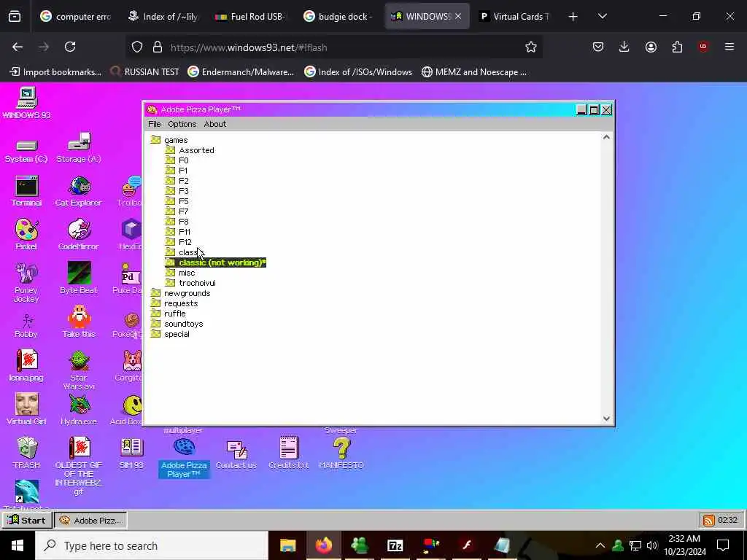Open 7-Zip from the Windows taskbar

click(x=395, y=545)
